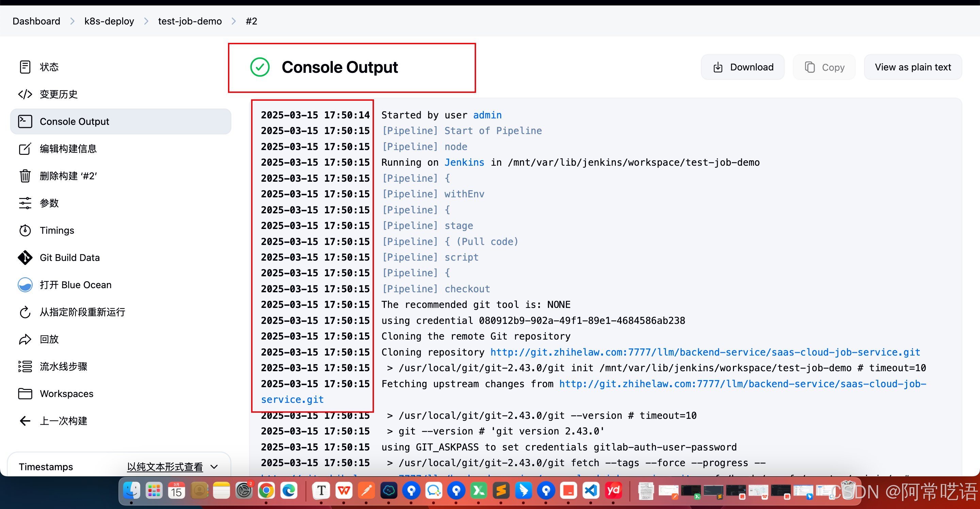This screenshot has height=509, width=980.
Task: Expand chevron after k8s-deploy breadcrumb
Action: pos(146,21)
